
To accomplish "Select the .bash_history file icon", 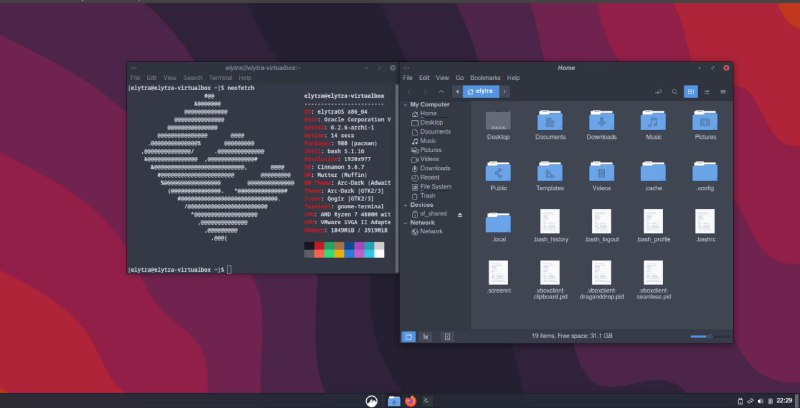I will 550,221.
